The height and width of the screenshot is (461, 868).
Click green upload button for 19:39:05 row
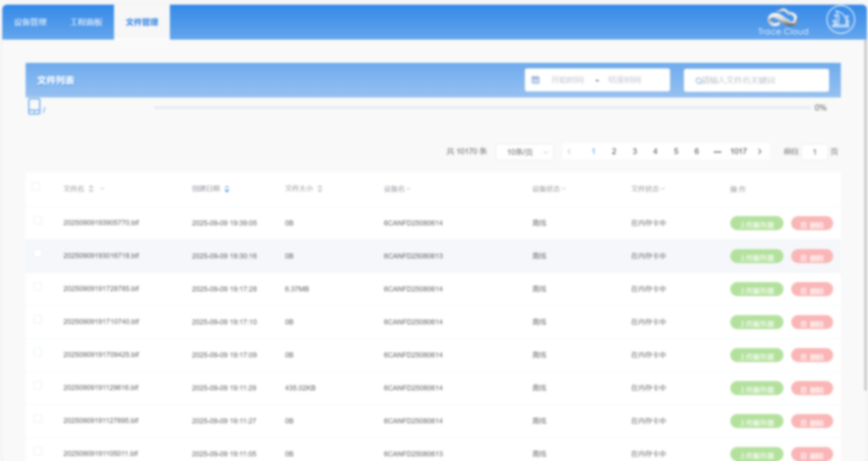(756, 224)
